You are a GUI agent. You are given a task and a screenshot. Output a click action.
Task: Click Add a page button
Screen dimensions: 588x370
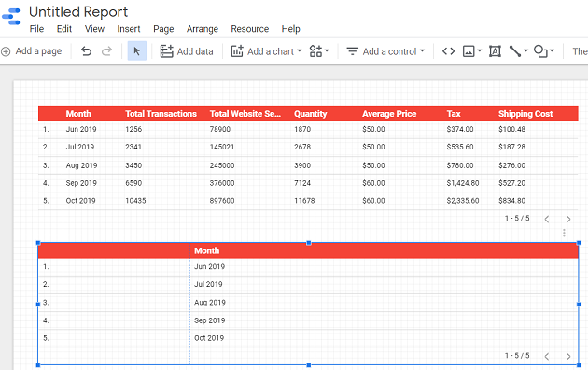[x=32, y=51]
